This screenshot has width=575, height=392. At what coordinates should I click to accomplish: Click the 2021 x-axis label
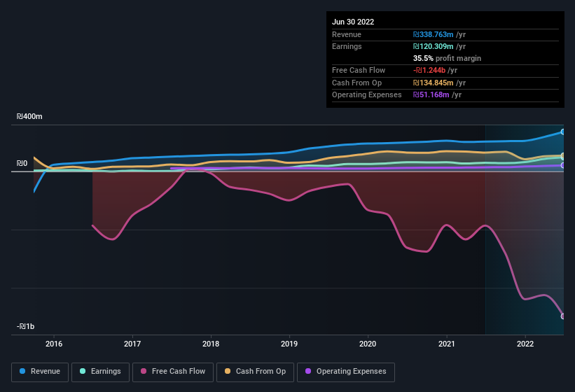[x=447, y=344]
